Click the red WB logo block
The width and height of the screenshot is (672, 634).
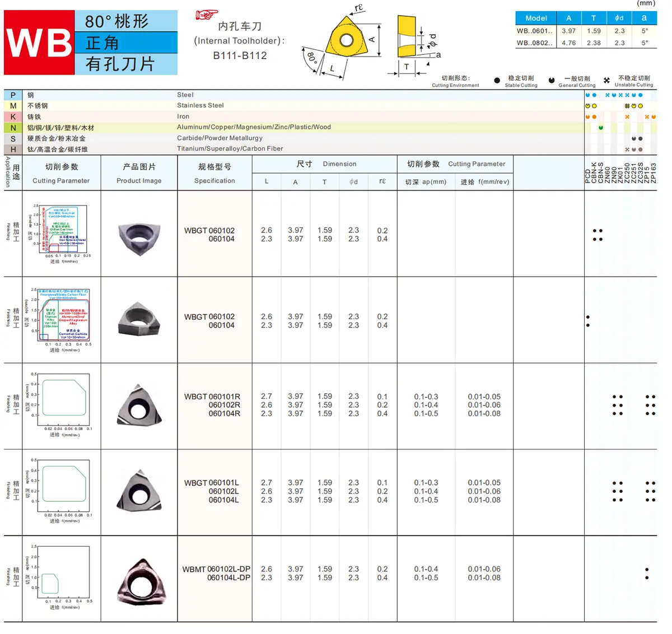tap(39, 43)
